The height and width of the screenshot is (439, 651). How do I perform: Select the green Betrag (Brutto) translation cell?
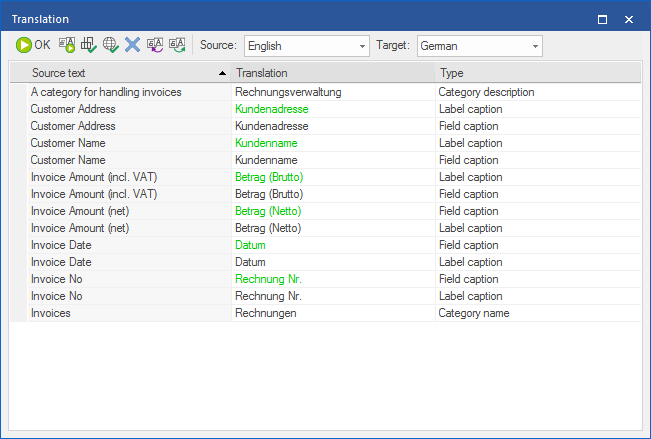point(269,177)
